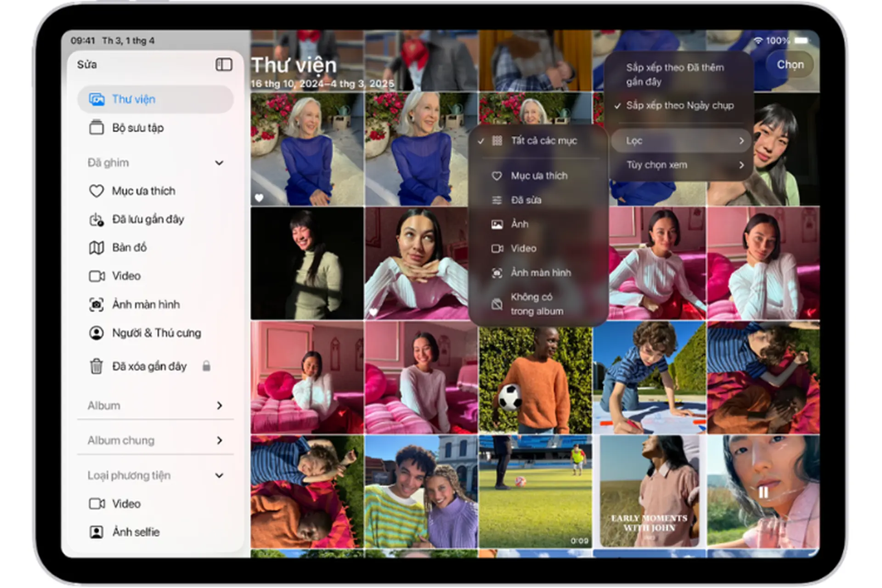Open the Lọc submenu
The height and width of the screenshot is (588, 882).
[681, 141]
